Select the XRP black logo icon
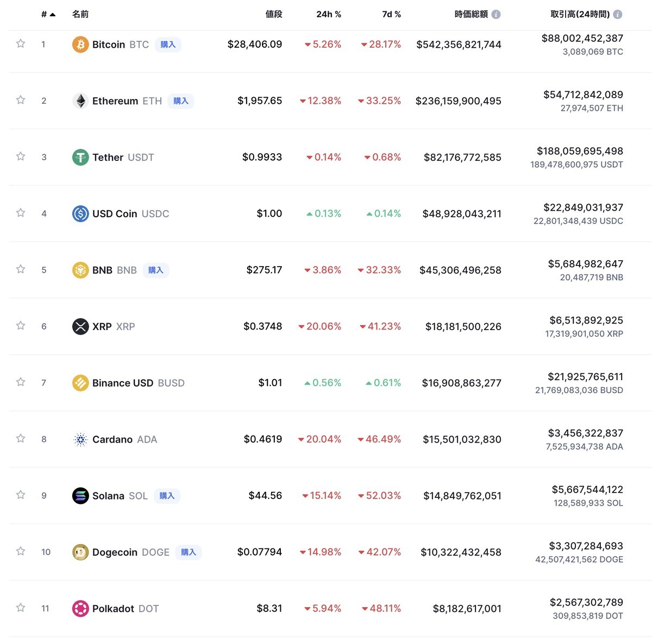Image resolution: width=652 pixels, height=644 pixels. click(x=80, y=326)
